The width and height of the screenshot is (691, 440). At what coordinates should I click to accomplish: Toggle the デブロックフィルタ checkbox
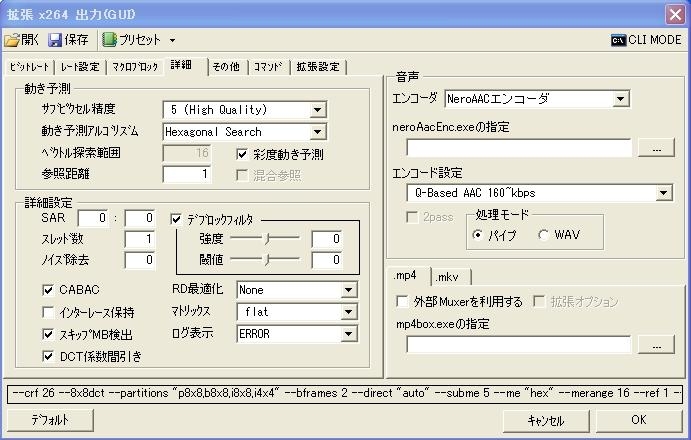click(176, 219)
